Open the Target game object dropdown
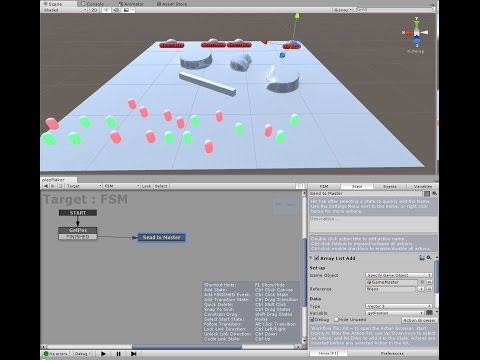 pos(83,186)
